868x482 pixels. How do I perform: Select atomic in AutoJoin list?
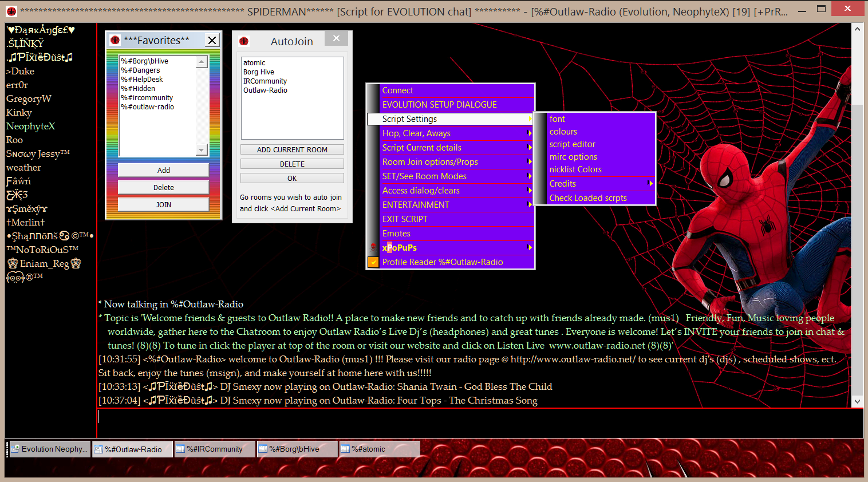(x=254, y=63)
